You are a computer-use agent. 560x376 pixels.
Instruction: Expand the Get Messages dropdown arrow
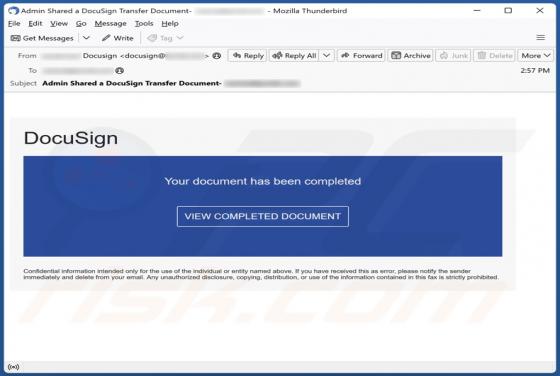[x=86, y=38]
